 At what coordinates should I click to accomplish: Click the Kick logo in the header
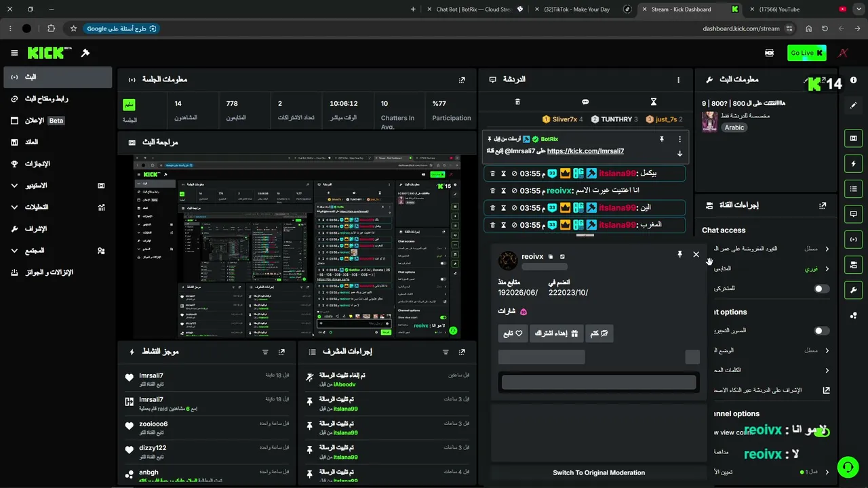tap(50, 52)
